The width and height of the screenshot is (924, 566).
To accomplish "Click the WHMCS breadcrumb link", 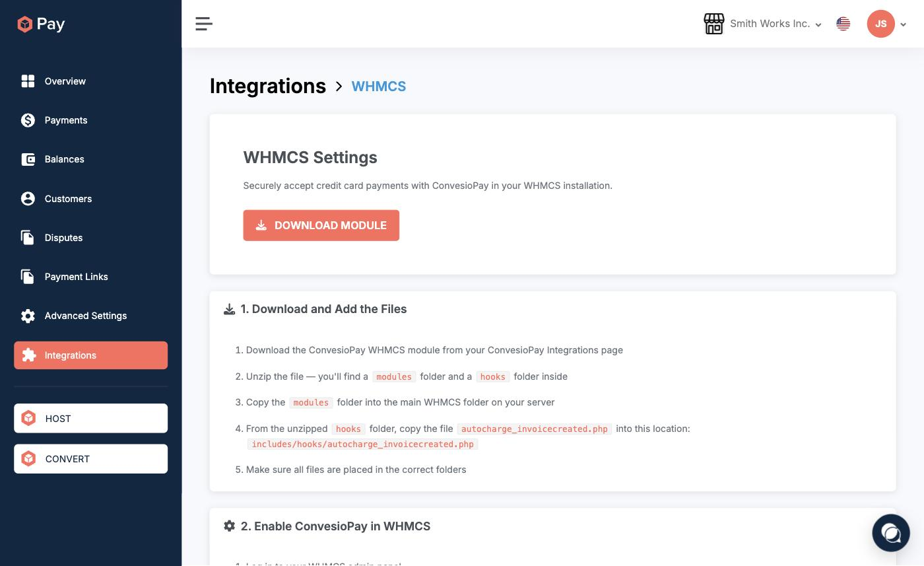I will click(379, 87).
